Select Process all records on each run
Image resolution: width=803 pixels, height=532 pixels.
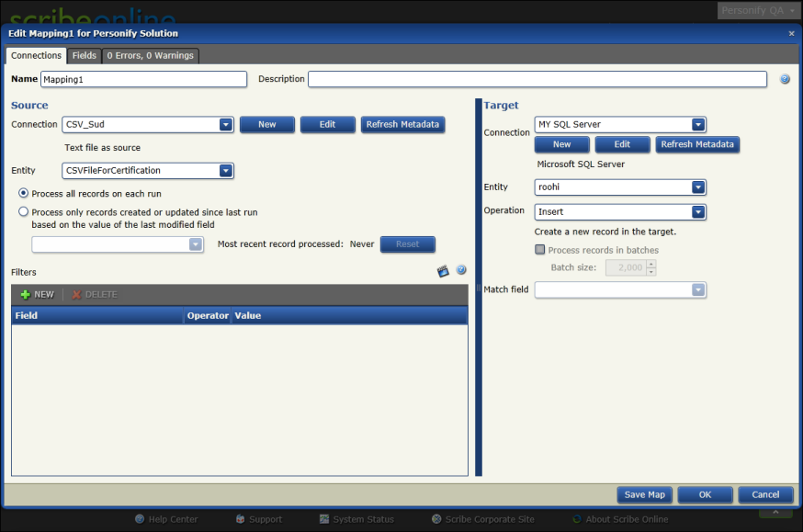[23, 194]
